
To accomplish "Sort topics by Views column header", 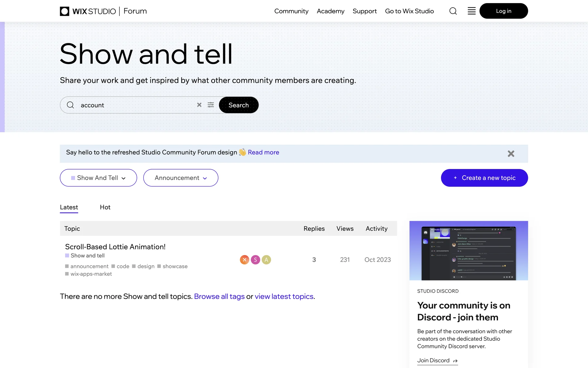I will 345,228.
